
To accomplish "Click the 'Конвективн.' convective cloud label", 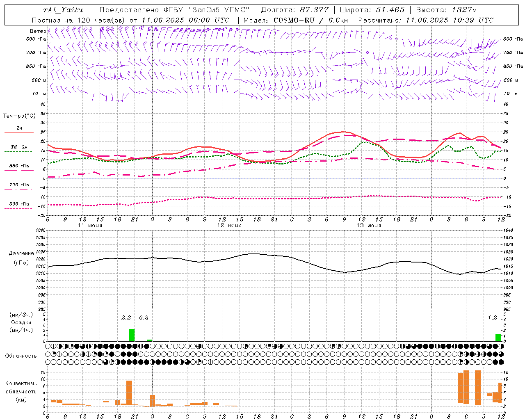I will [21, 383].
